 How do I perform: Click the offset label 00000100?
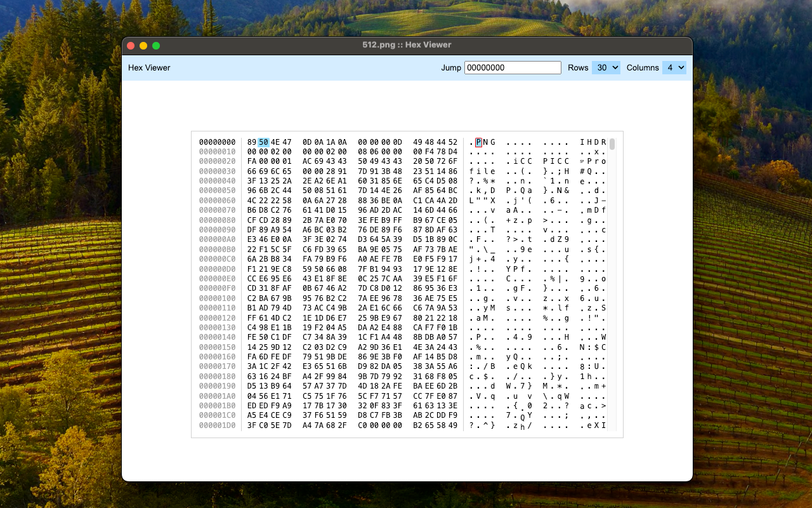tap(216, 298)
